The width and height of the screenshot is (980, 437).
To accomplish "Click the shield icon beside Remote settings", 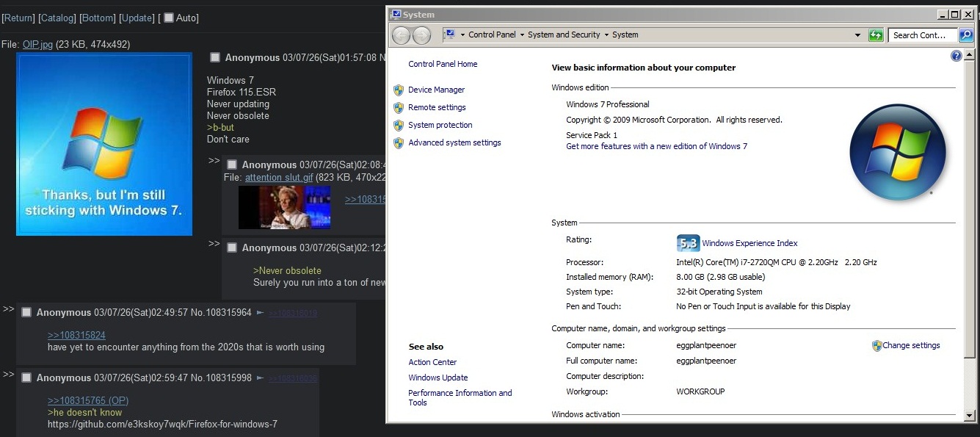I will coord(399,108).
